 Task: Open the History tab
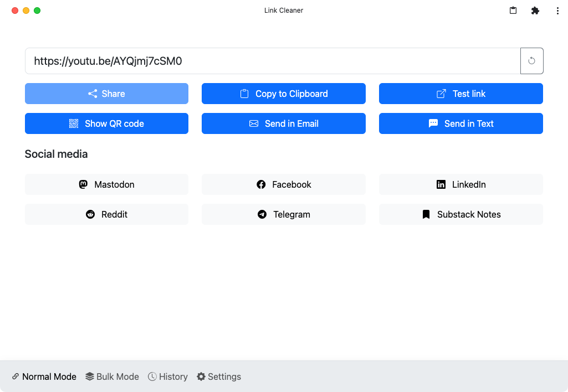pos(168,377)
